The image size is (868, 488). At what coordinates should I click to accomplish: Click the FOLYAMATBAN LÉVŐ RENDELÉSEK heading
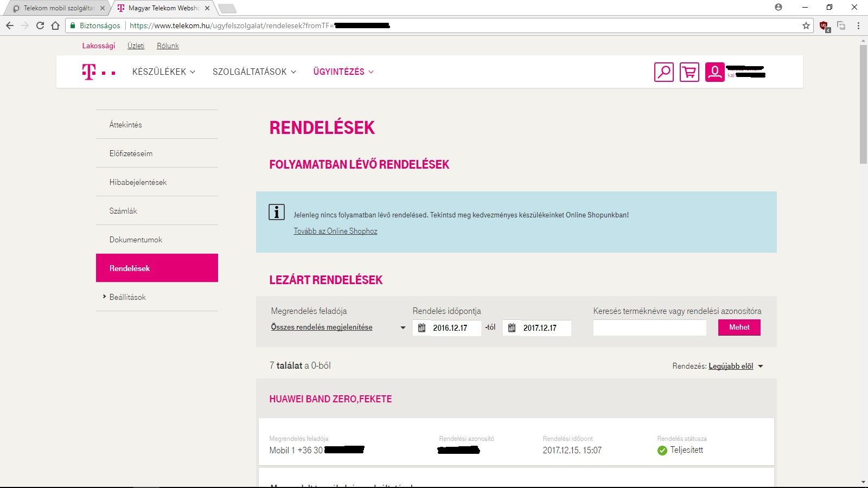[359, 164]
